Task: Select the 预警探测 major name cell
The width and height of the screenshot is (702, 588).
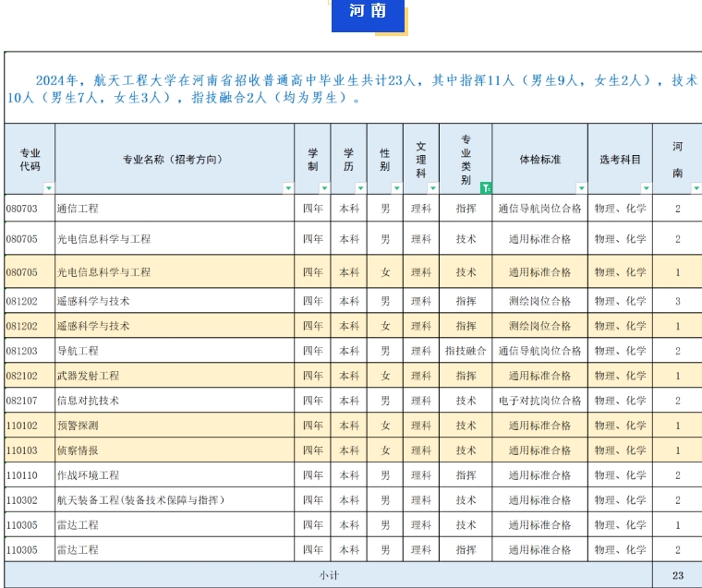Action: [79, 426]
